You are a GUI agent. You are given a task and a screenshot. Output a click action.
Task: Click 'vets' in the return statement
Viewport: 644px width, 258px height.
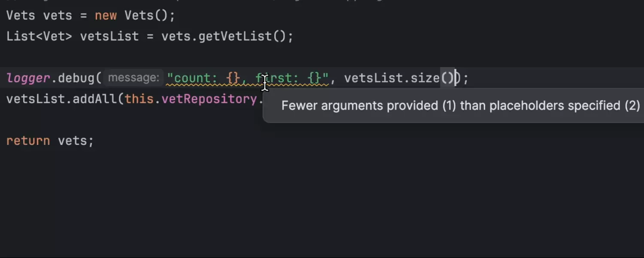click(x=72, y=141)
